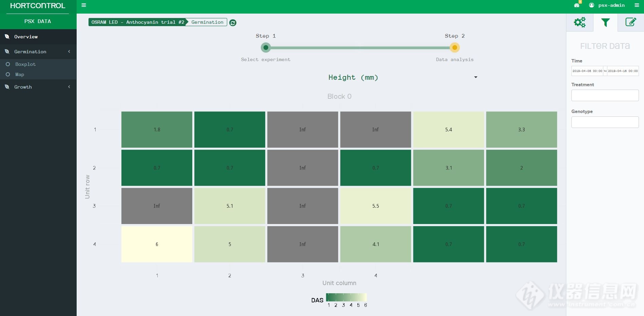Open the Overview sidebar item
Screen dimensions: 644x316
pos(38,37)
